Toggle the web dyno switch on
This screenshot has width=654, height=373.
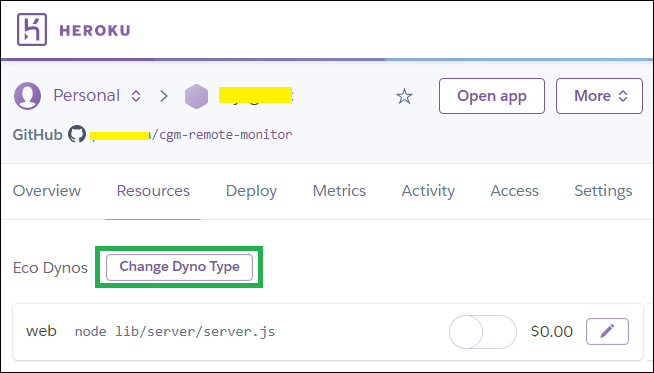point(483,332)
